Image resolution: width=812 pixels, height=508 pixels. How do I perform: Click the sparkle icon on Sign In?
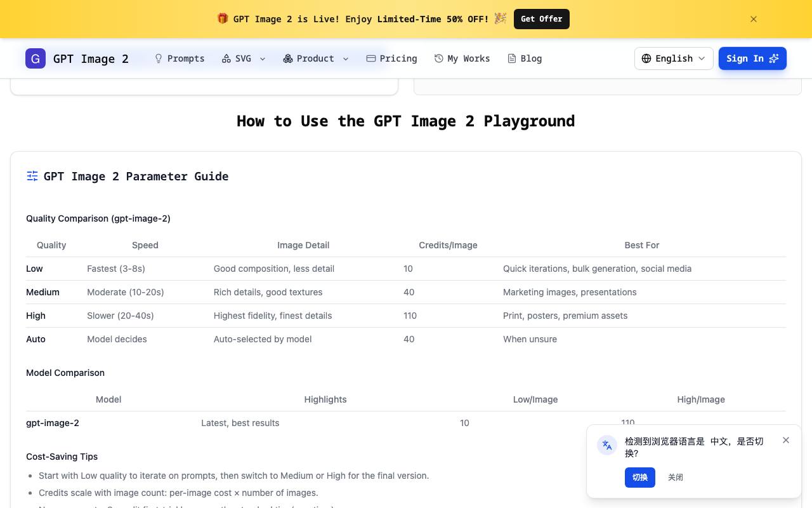point(774,58)
